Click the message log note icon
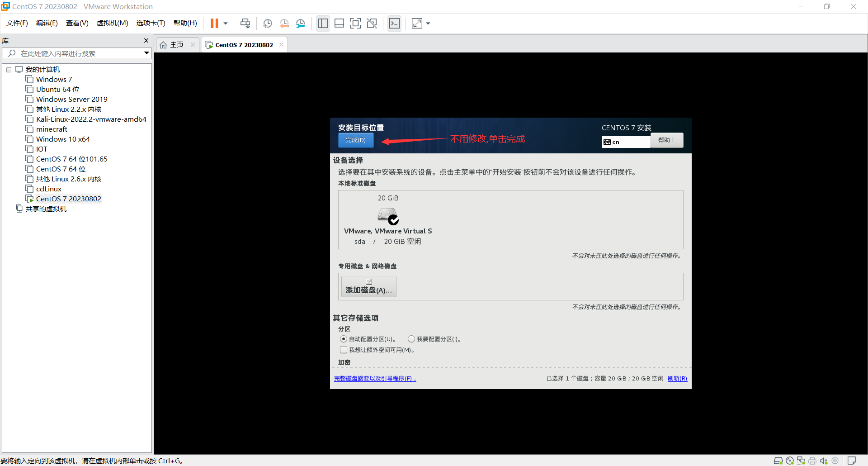Image resolution: width=868 pixels, height=466 pixels. pos(852,461)
